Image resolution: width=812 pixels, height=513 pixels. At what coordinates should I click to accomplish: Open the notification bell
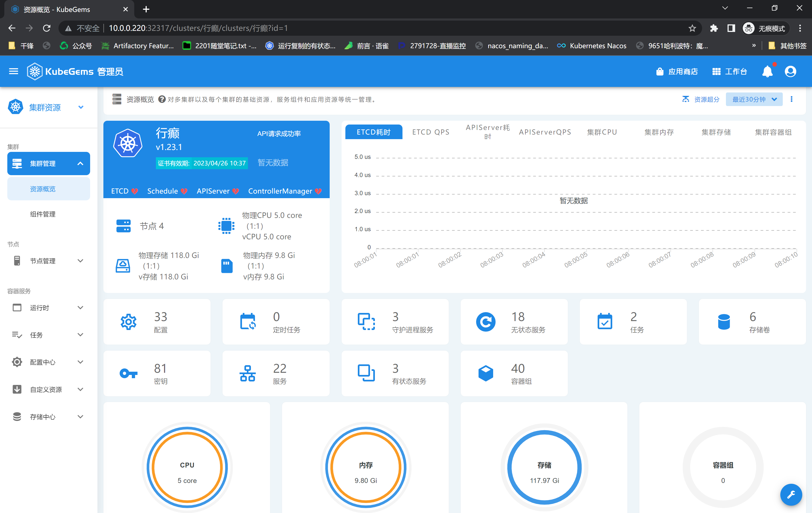click(768, 71)
